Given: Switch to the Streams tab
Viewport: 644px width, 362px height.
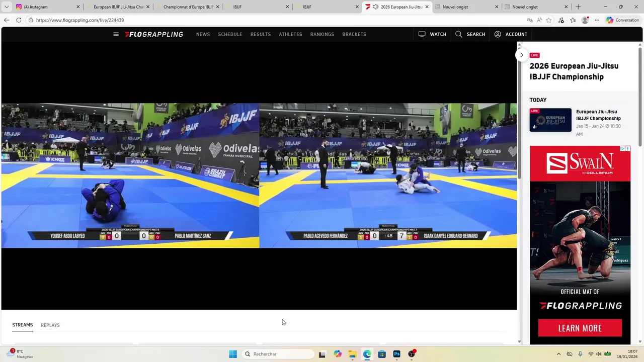Looking at the screenshot, I should coord(23,325).
